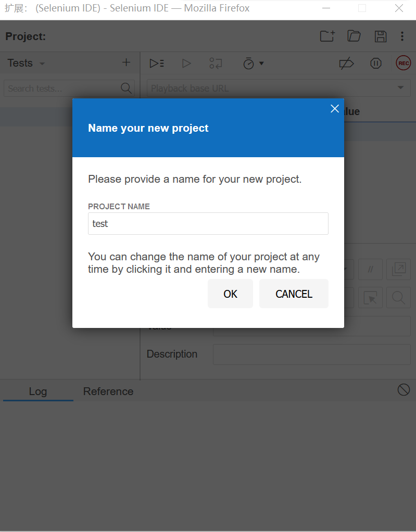416x532 pixels.
Task: Click the create new project icon
Action: click(x=327, y=36)
